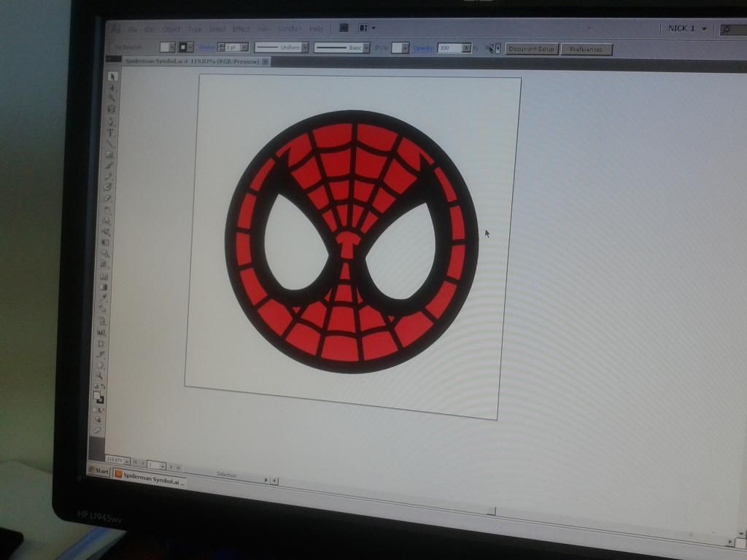This screenshot has width=747, height=560.
Task: Select the Artboard tool
Action: coord(101,344)
